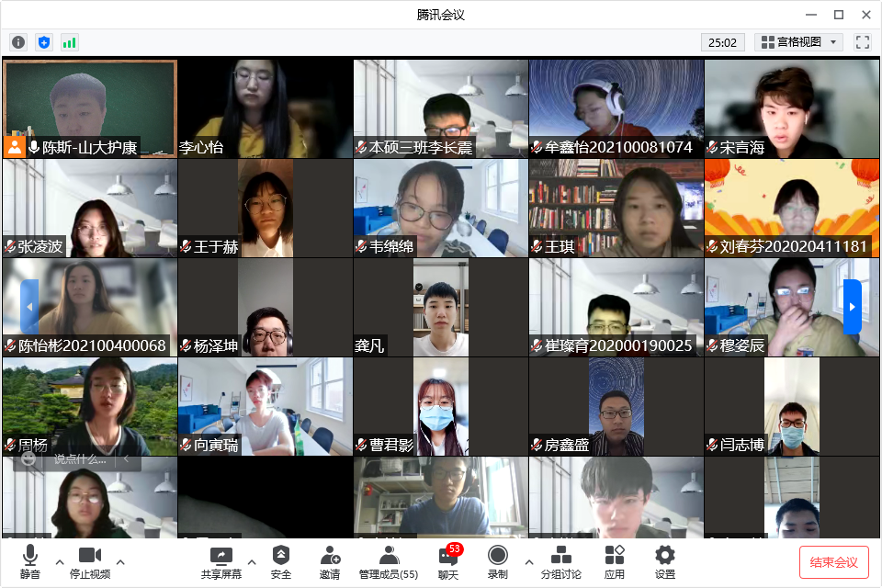Enter full screen mode
Image resolution: width=882 pixels, height=588 pixels.
tap(862, 42)
